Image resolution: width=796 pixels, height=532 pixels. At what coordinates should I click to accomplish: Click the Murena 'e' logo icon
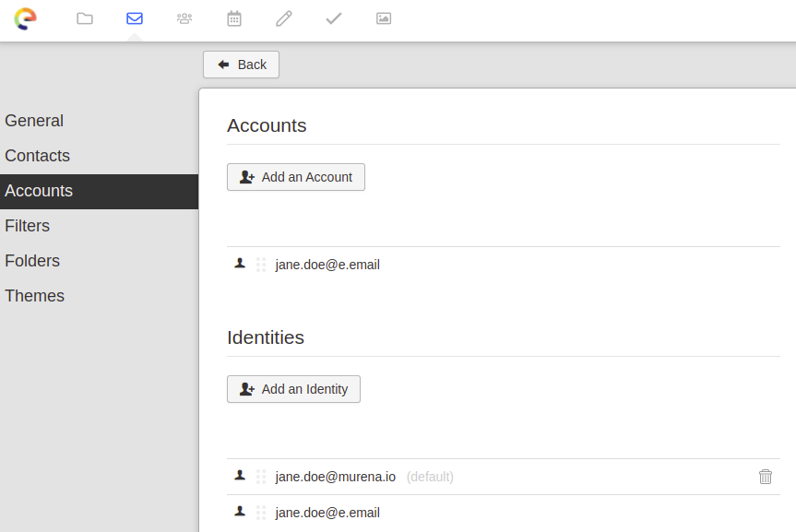pyautogui.click(x=26, y=18)
